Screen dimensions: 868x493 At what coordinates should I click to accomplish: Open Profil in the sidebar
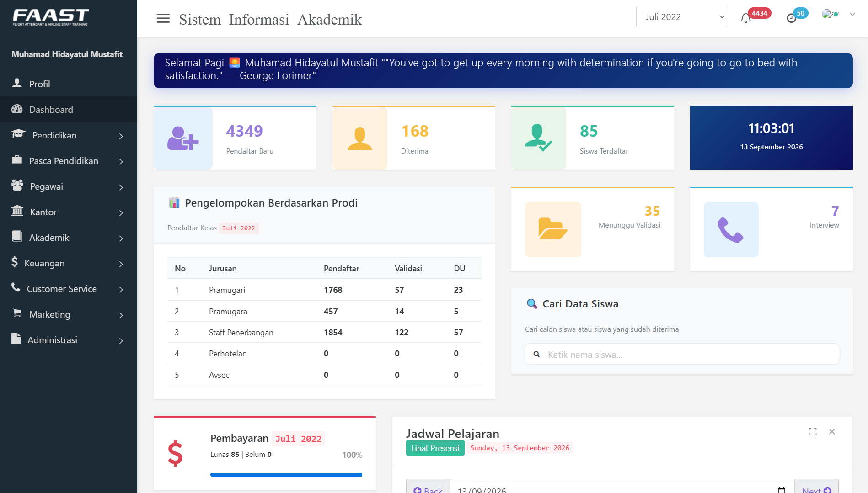coord(69,84)
